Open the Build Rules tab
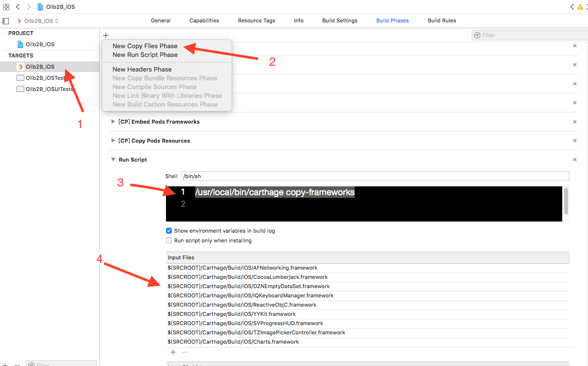This screenshot has height=366, width=588. point(442,20)
